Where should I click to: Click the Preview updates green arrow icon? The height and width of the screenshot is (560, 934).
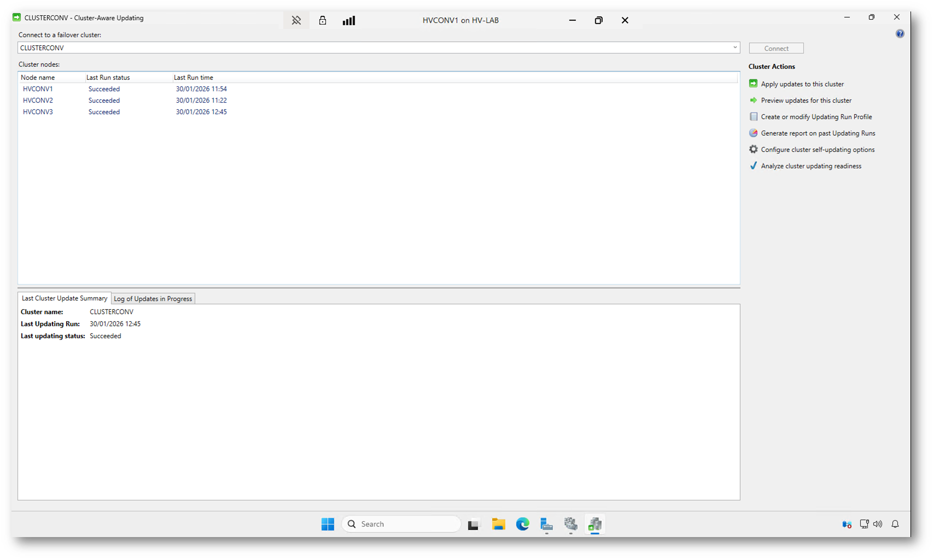(x=753, y=100)
